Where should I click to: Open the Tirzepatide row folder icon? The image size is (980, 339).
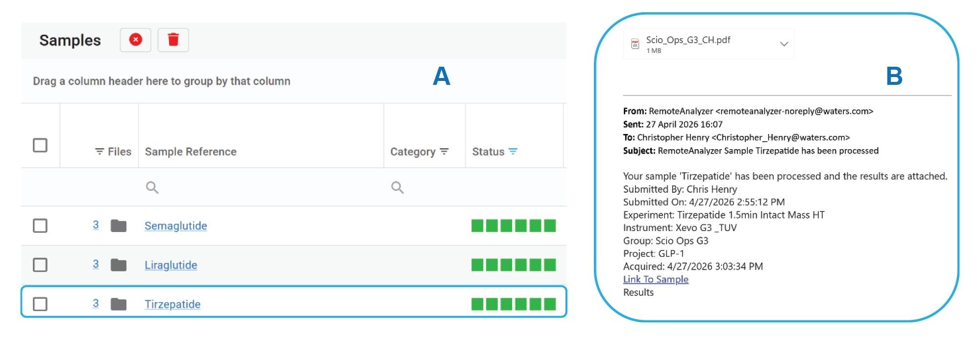119,304
